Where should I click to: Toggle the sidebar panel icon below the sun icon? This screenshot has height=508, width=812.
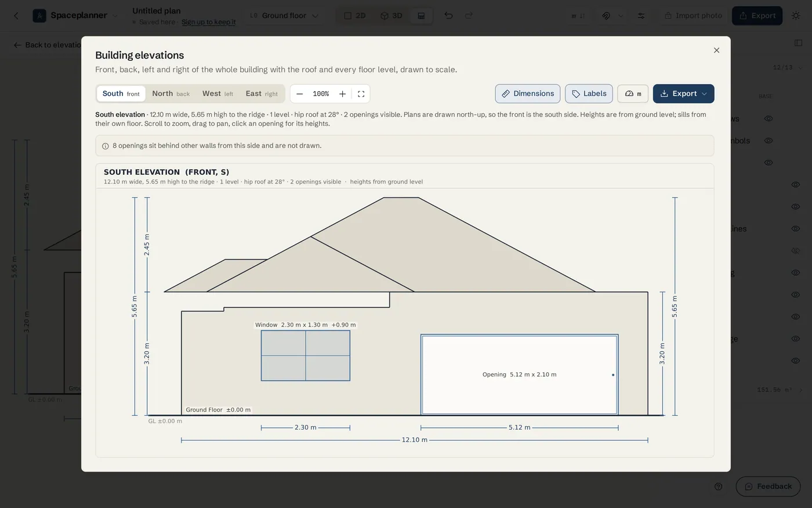pyautogui.click(x=798, y=43)
